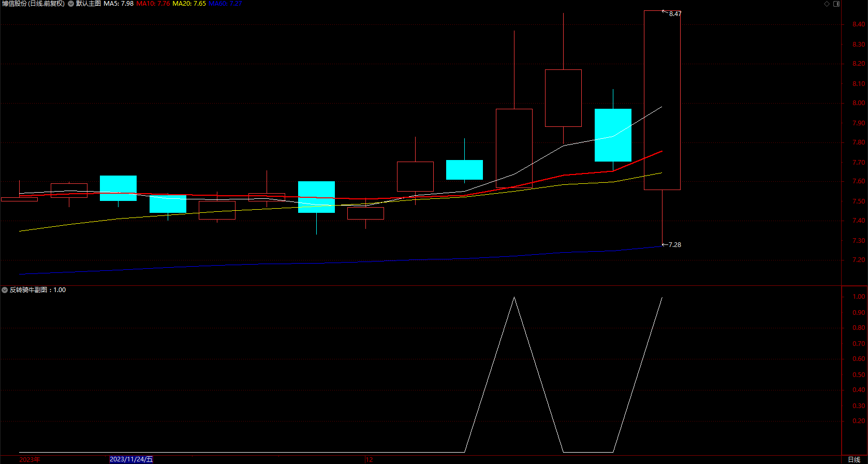The height and width of the screenshot is (464, 868).
Task: Click the 1.00 sub-chart axis label
Action: pos(859,297)
